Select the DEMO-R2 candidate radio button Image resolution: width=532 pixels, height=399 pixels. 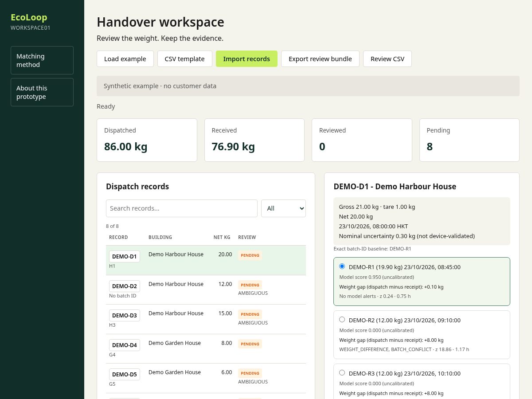342,320
